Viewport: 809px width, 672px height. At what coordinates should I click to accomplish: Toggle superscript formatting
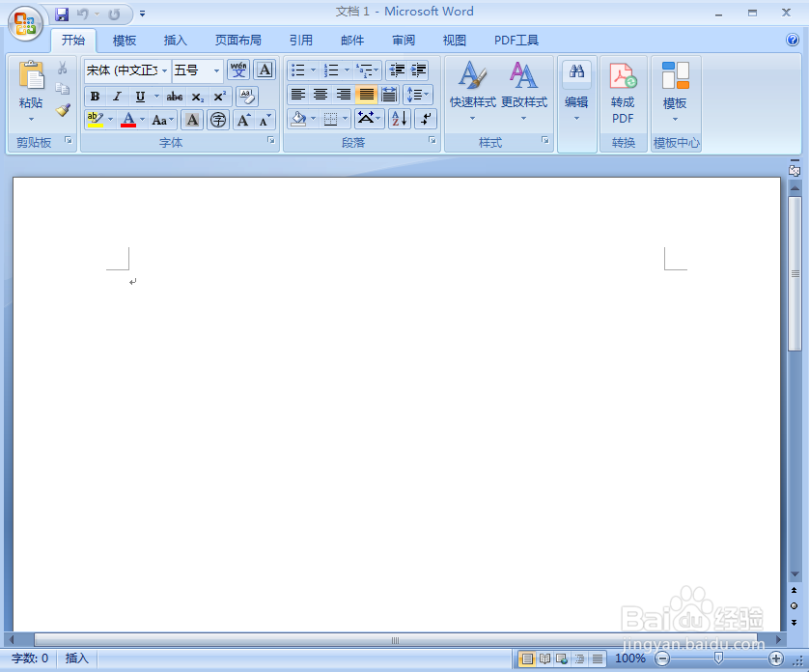220,96
